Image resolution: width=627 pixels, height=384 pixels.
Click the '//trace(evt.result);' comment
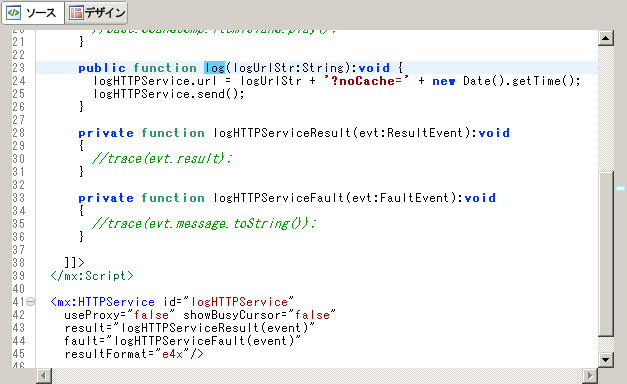[x=162, y=159]
